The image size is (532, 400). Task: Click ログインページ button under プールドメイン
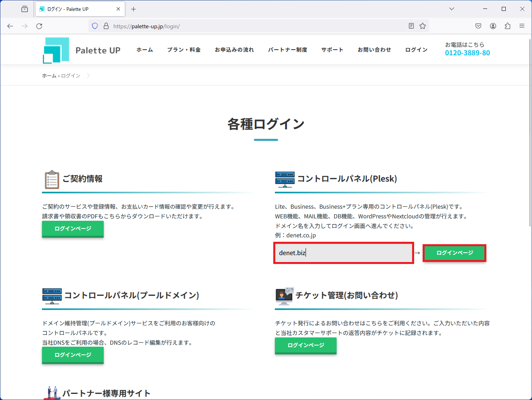click(x=73, y=355)
